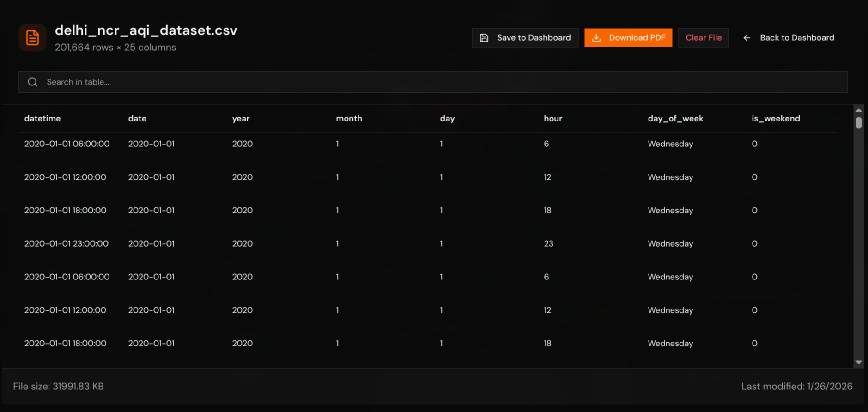
Task: Click the hour column header
Action: point(553,119)
